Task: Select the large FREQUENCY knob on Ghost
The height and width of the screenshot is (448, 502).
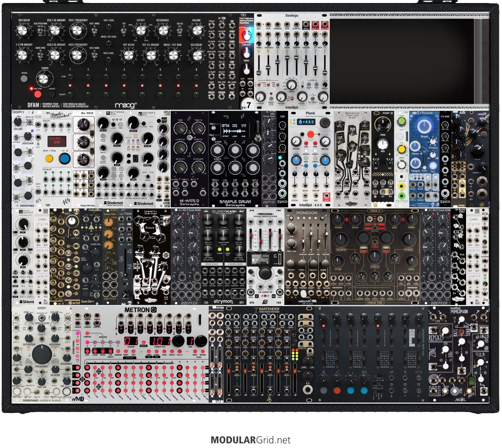Action: click(x=42, y=355)
